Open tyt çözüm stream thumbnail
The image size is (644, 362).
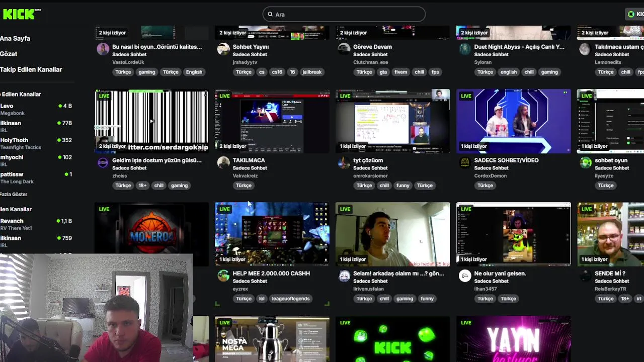point(393,121)
